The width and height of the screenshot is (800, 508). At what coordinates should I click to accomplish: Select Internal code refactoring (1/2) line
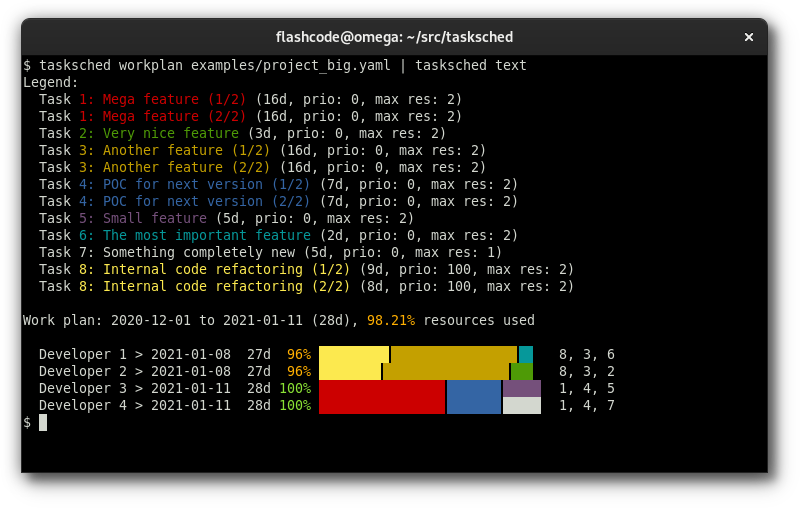point(306,269)
